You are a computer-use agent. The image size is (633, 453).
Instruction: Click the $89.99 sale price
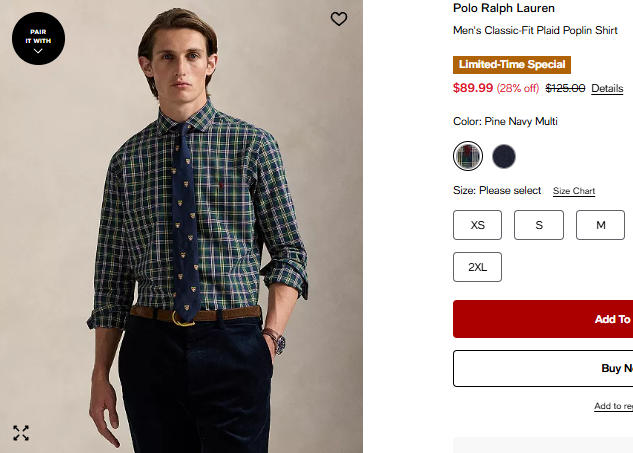coord(473,88)
